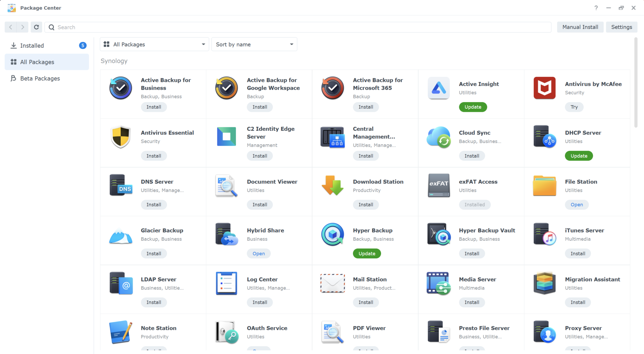Click the exFAT Access icon
Screen dimensions: 644x354
pyautogui.click(x=438, y=185)
